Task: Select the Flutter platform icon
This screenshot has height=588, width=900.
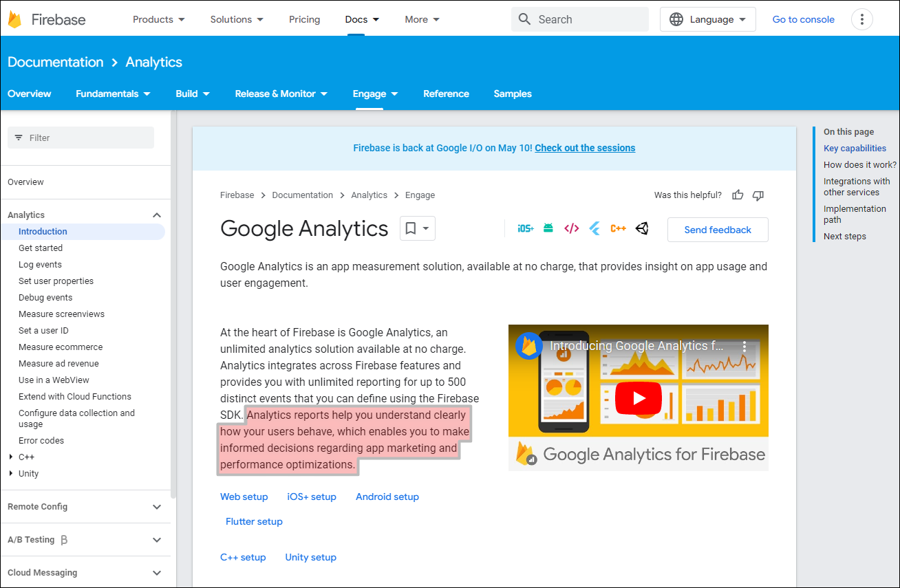Action: (595, 228)
